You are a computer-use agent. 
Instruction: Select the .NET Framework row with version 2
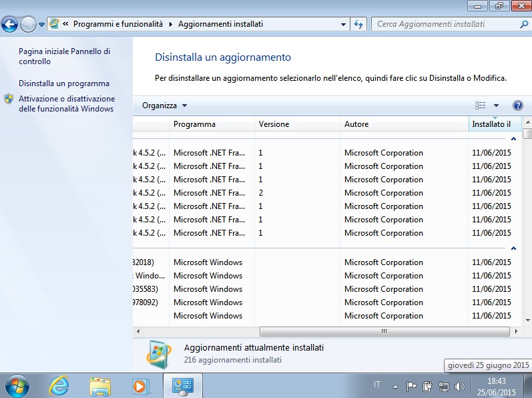(x=326, y=193)
